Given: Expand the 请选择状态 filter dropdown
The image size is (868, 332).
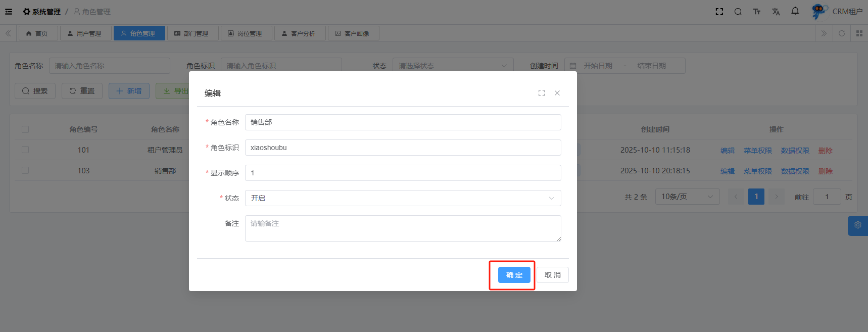Looking at the screenshot, I should point(453,66).
